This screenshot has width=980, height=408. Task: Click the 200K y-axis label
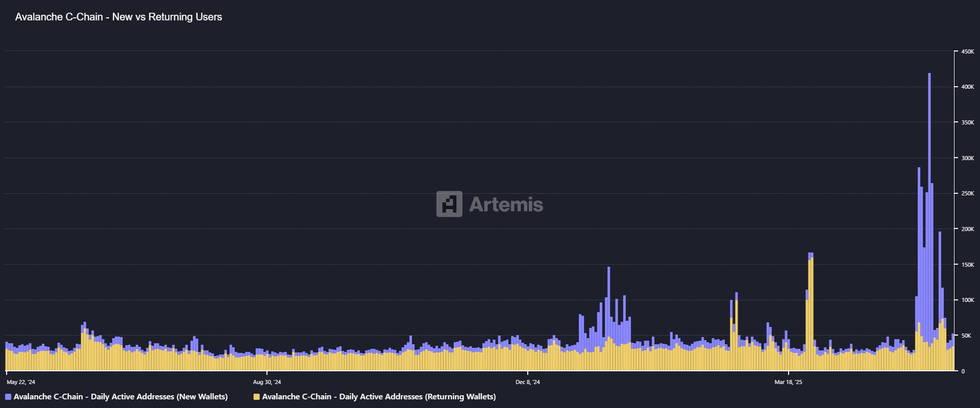[x=968, y=229]
